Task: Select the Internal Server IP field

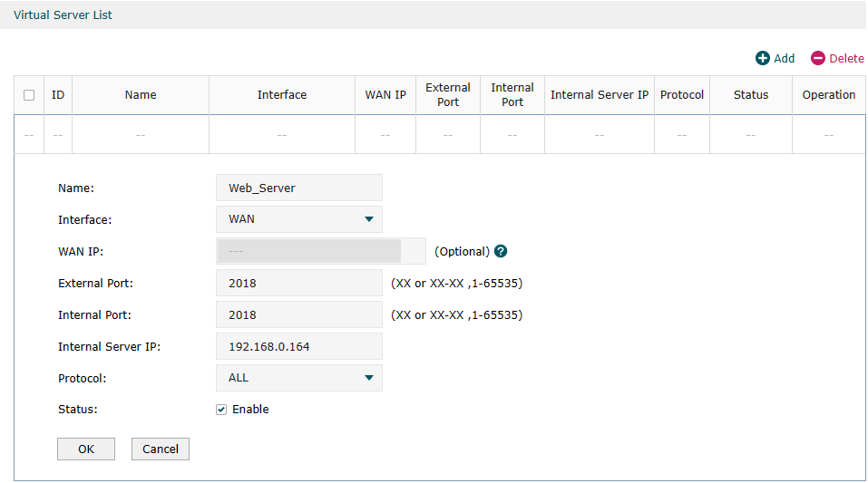Action: 299,346
